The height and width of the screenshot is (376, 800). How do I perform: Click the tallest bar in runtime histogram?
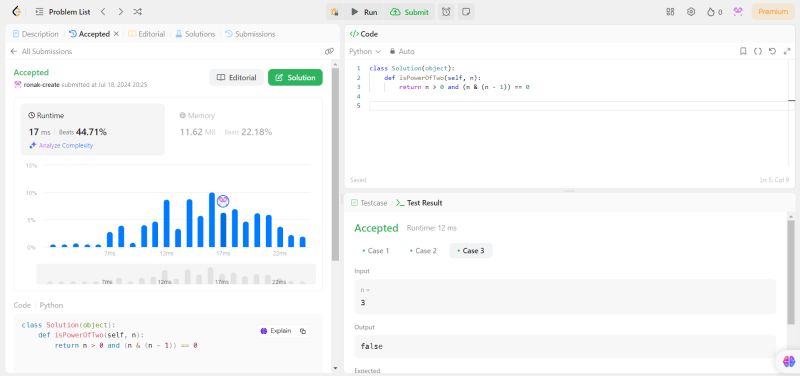(212, 220)
